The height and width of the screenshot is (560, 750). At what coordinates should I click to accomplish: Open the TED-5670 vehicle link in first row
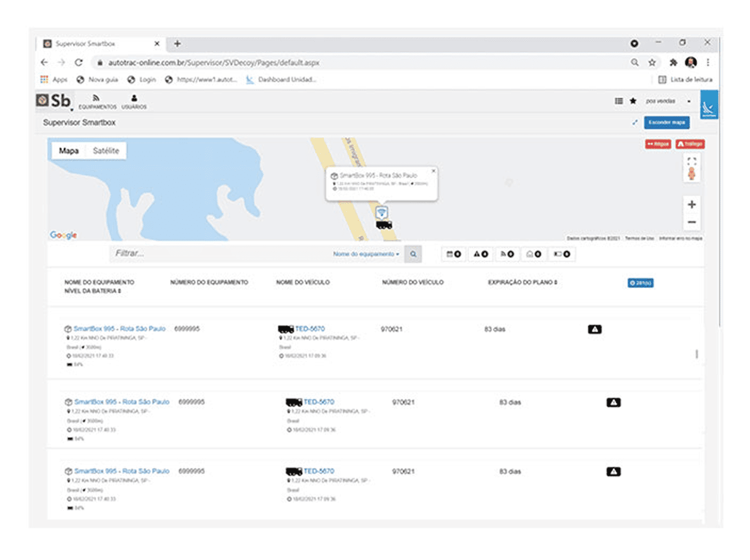click(x=310, y=329)
